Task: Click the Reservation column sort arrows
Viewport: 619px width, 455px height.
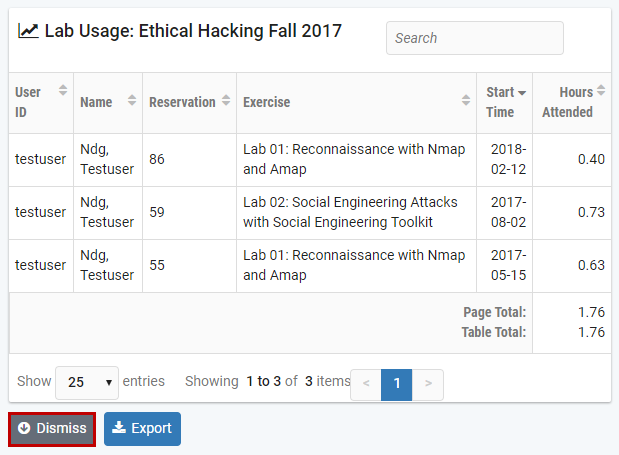Action: 226,101
